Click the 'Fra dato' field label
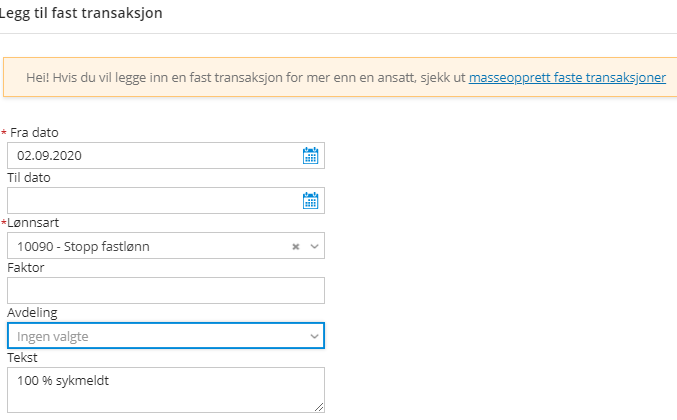Screen dimensions: 677x420 tap(34, 132)
